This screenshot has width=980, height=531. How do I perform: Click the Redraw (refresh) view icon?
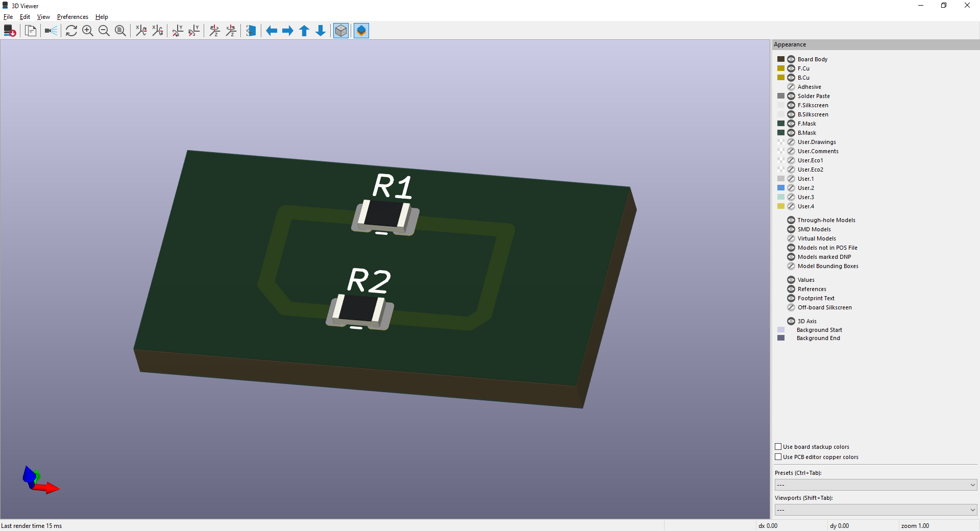click(x=71, y=31)
